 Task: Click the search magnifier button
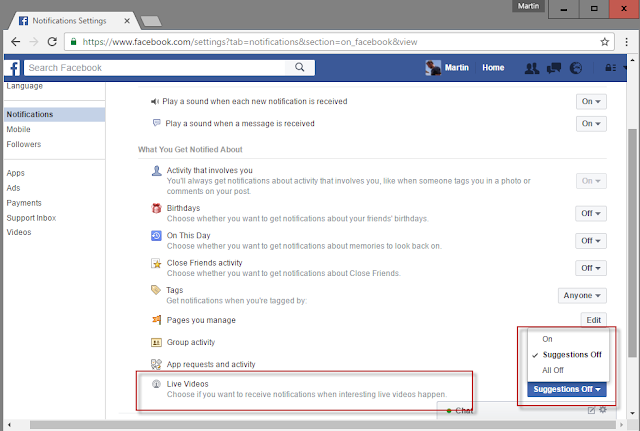(300, 67)
